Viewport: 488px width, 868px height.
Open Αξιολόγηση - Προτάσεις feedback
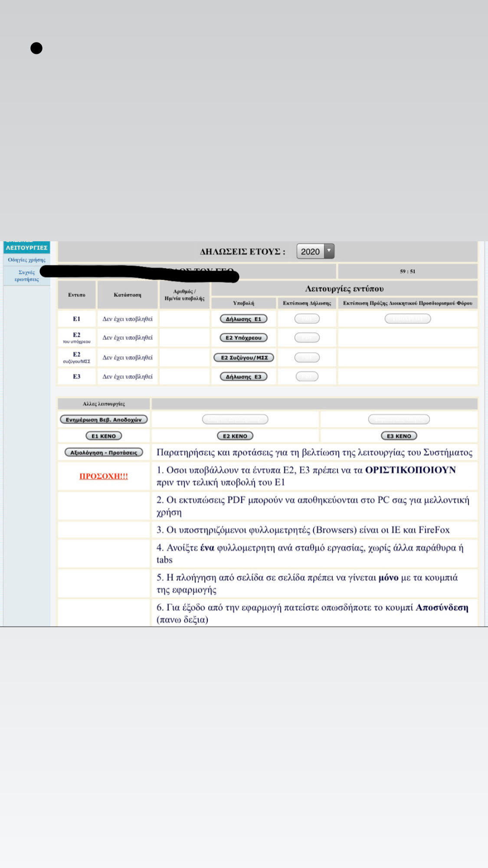[104, 453]
